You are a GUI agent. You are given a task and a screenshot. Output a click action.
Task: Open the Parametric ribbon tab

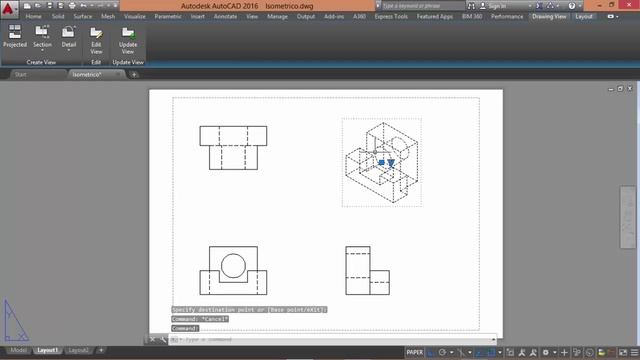[168, 17]
